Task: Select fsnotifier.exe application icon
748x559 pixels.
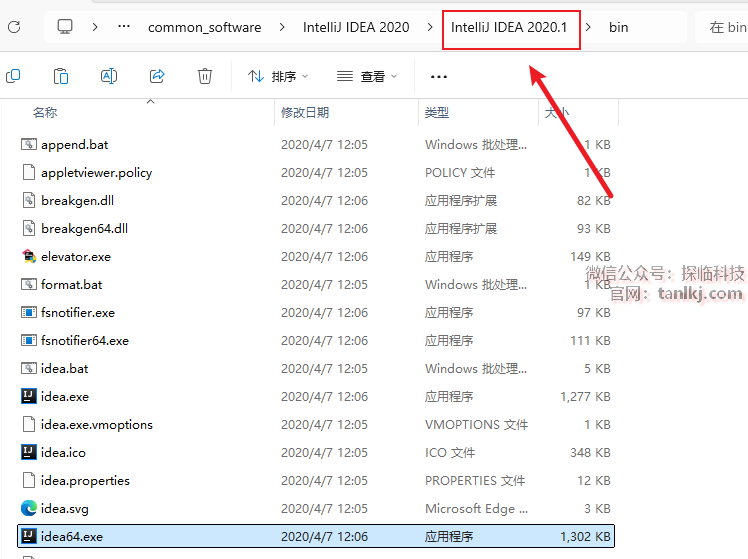Action: 29,312
